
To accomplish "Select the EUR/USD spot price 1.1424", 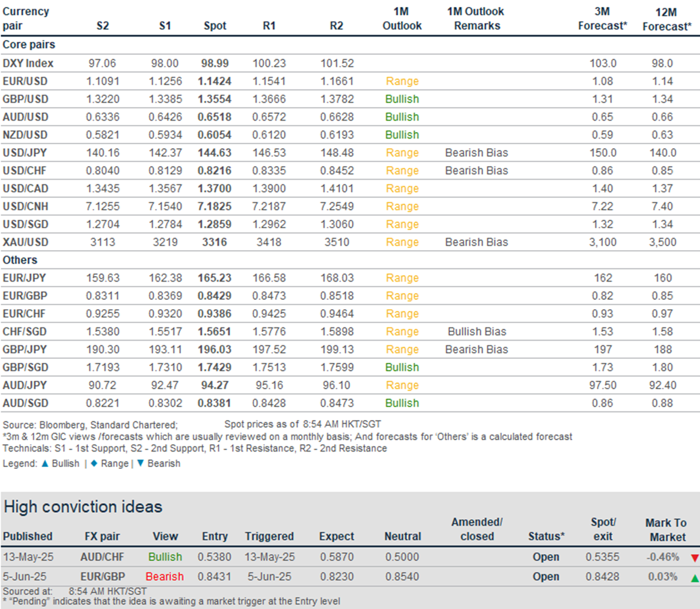I will click(215, 81).
